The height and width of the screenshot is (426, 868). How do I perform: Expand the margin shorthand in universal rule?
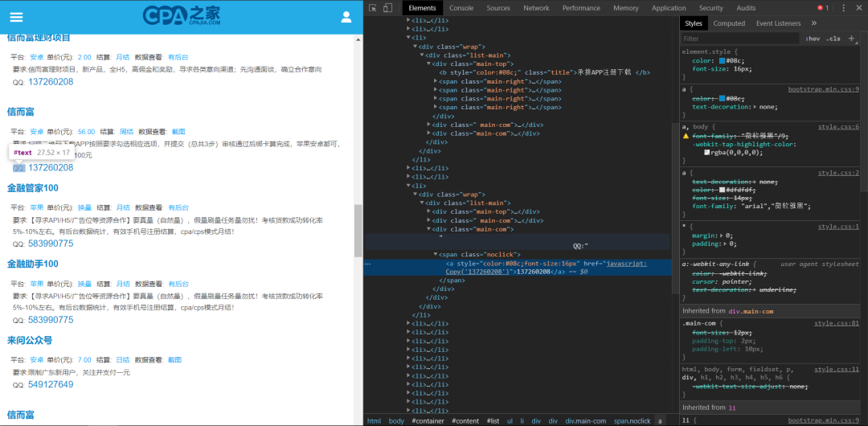point(721,236)
